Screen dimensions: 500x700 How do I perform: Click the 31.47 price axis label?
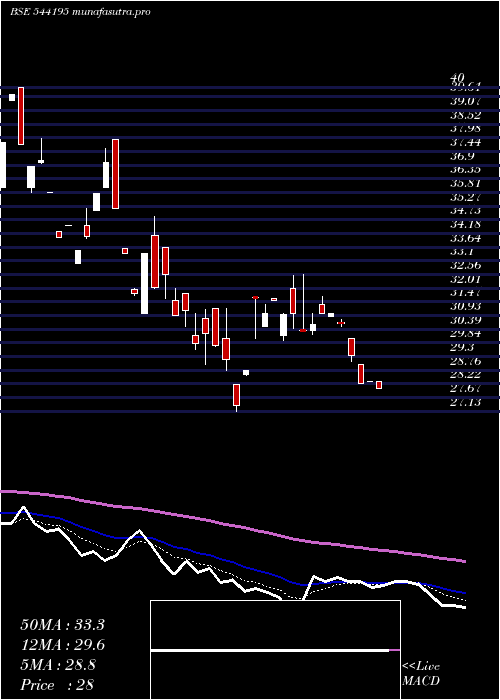pos(465,293)
